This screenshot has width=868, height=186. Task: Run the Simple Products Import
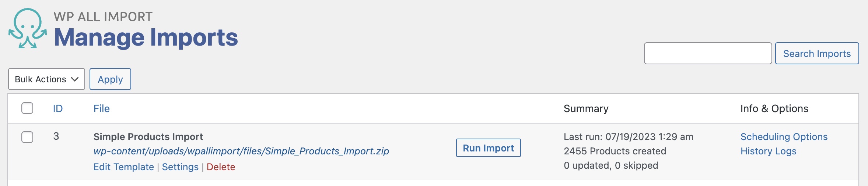(x=488, y=148)
